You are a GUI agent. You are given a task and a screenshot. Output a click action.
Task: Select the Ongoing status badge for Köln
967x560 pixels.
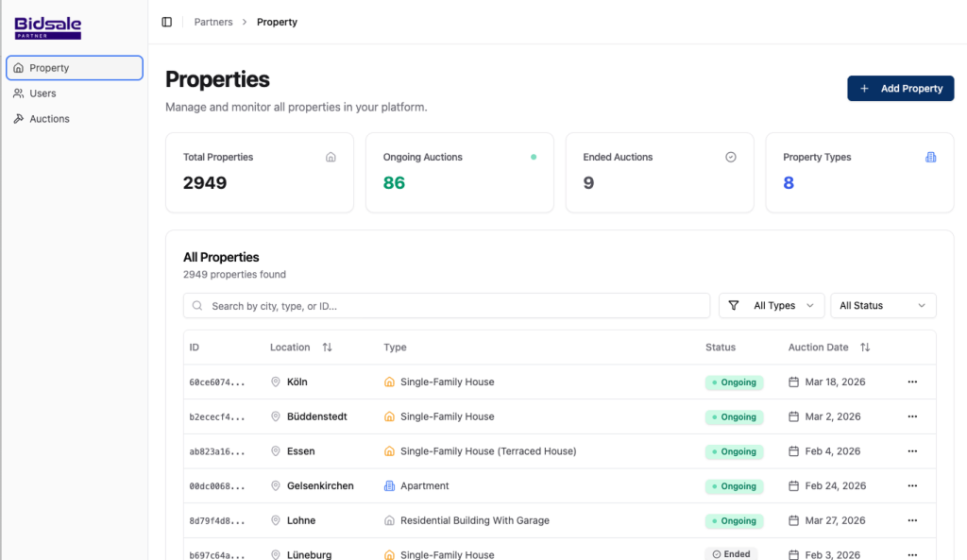click(734, 382)
